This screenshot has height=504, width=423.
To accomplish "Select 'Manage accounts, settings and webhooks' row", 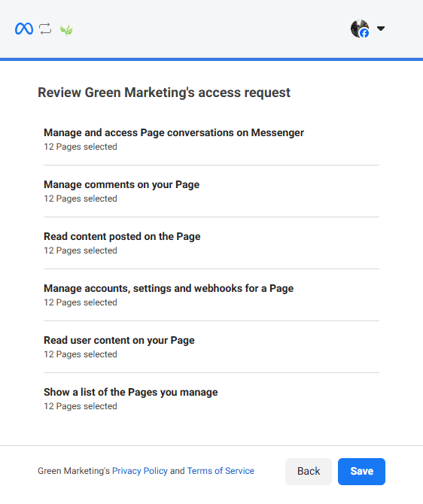I will (211, 295).
